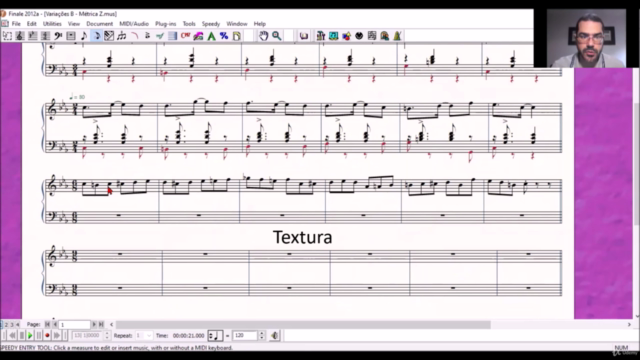Screen dimensions: 640x360
Task: Open the Window menu
Action: pos(237,24)
